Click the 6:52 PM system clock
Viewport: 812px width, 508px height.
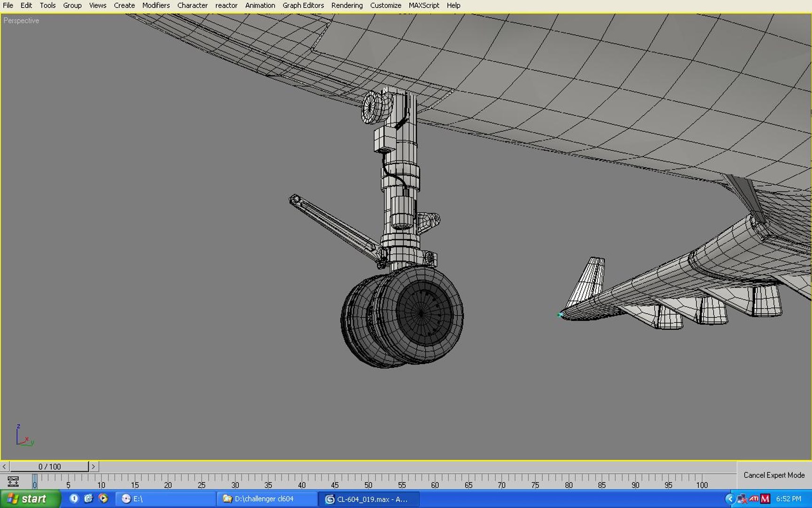(789, 499)
